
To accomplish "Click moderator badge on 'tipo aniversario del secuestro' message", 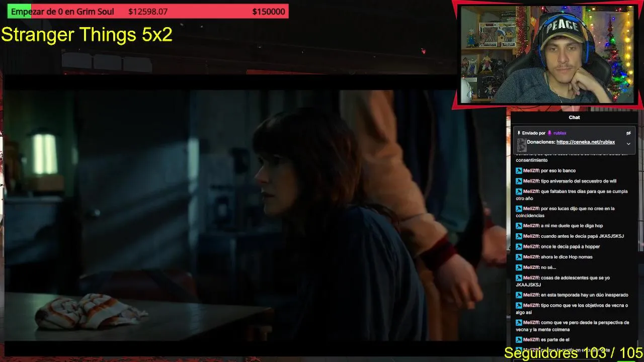I will pos(519,181).
